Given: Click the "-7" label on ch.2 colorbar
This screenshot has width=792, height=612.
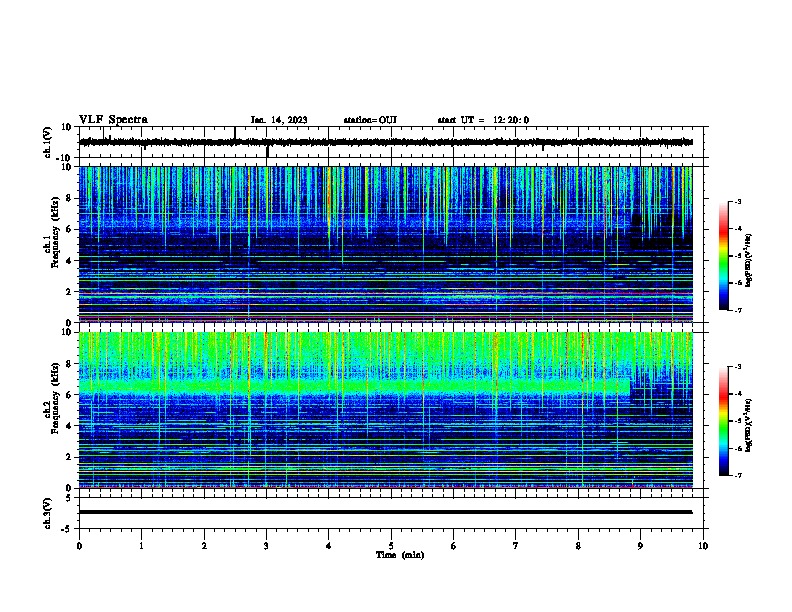Looking at the screenshot, I should (737, 475).
